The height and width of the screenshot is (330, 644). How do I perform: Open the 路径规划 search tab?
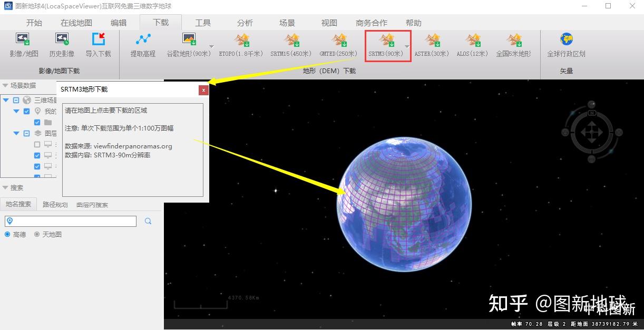click(x=55, y=204)
